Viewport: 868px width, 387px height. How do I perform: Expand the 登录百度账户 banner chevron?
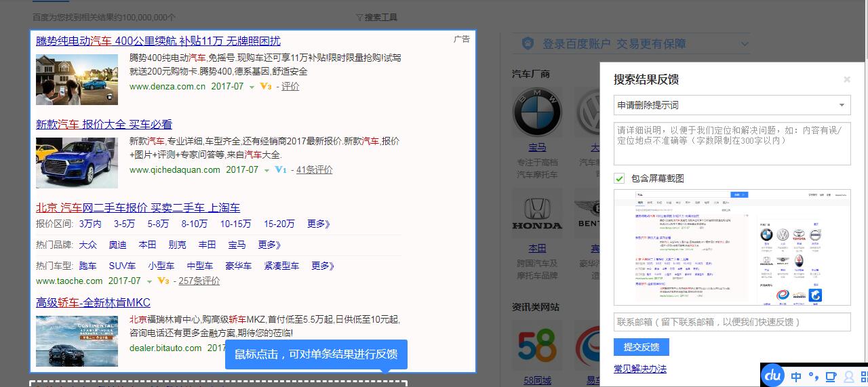745,44
